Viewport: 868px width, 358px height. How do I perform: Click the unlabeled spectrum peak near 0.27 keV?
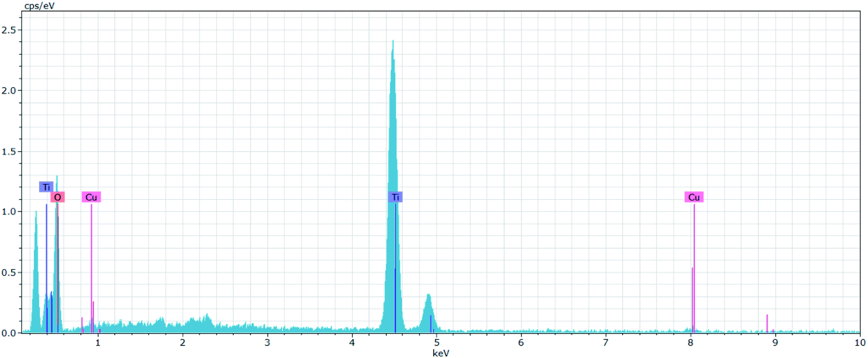[x=36, y=271]
